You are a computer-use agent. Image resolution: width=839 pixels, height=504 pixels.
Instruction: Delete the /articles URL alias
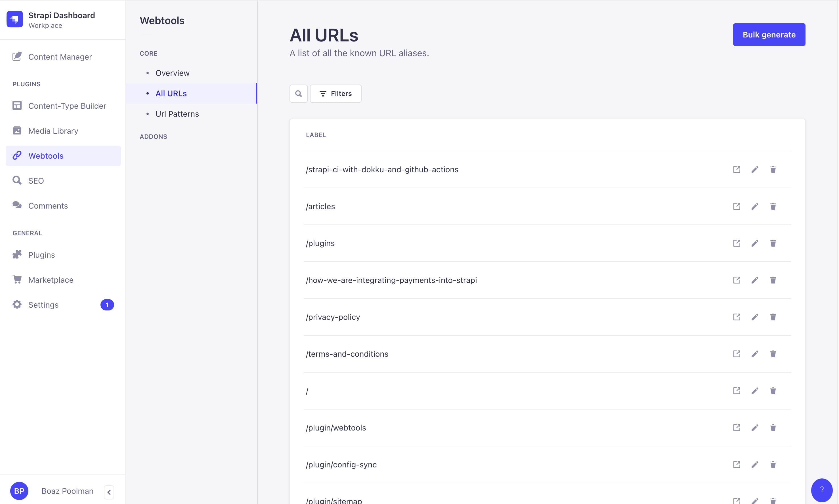coord(773,207)
